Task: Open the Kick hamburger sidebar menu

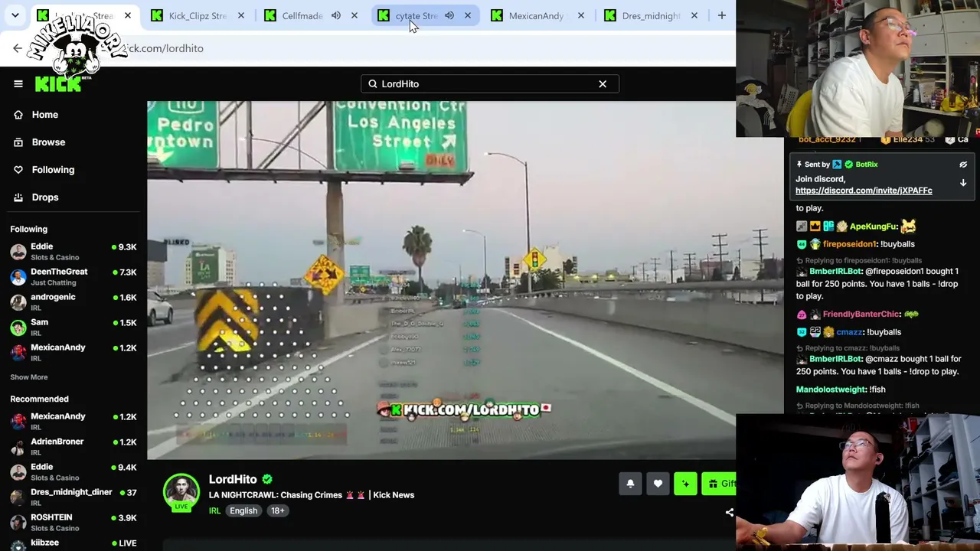Action: pyautogui.click(x=18, y=83)
